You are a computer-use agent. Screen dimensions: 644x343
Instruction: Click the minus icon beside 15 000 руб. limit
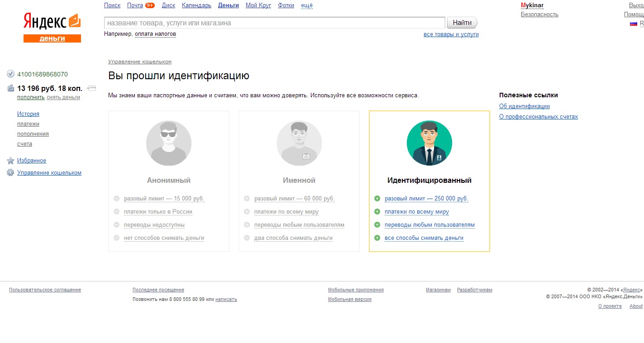(116, 199)
